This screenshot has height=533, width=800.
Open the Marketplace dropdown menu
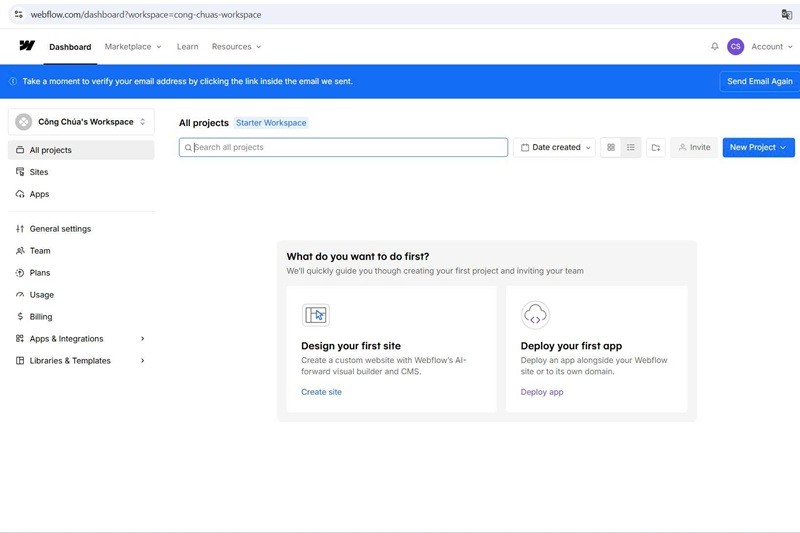pos(133,46)
